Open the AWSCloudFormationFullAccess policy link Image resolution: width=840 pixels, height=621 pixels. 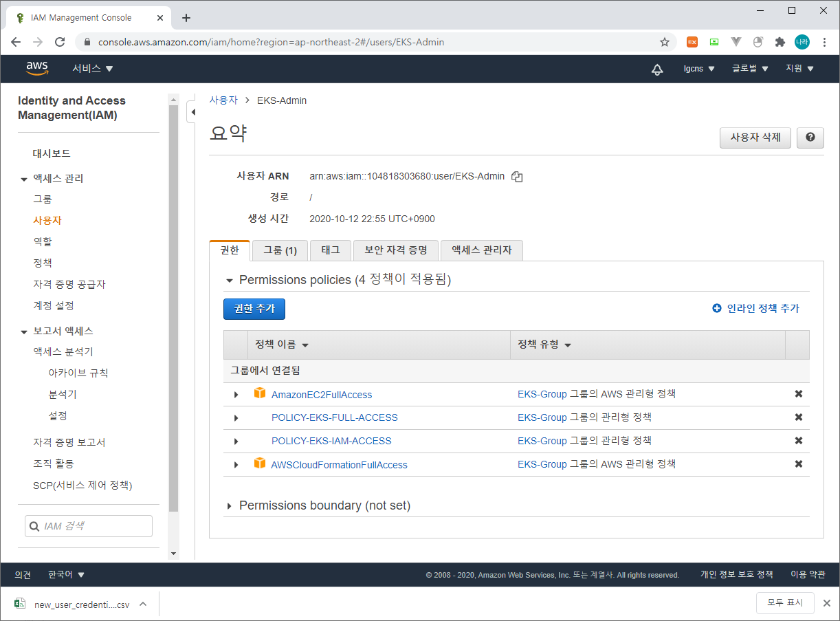pos(340,465)
